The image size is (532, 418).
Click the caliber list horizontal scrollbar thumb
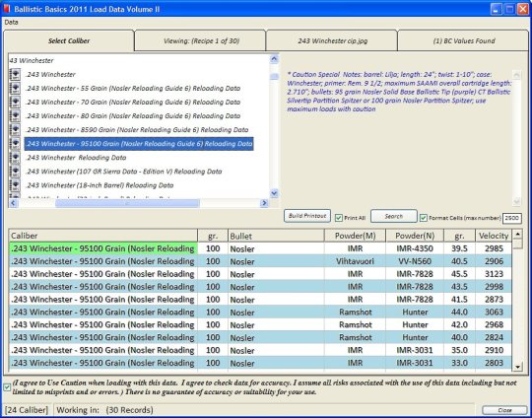127,203
